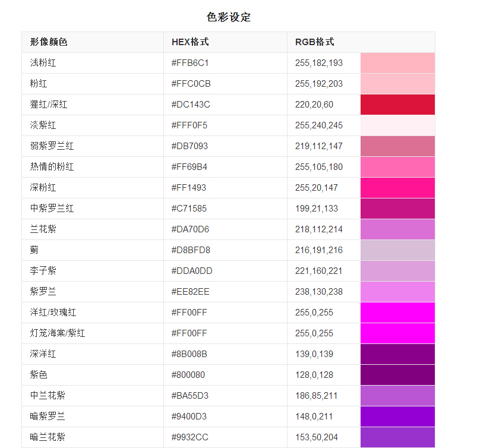Select the 暗兰花紫 color name
This screenshot has width=477, height=448.
coord(48,437)
